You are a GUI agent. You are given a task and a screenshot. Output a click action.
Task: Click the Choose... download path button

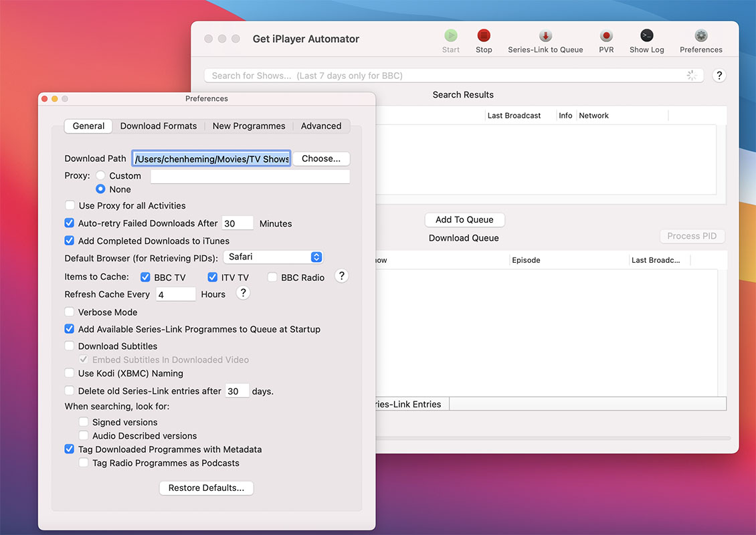[321, 158]
